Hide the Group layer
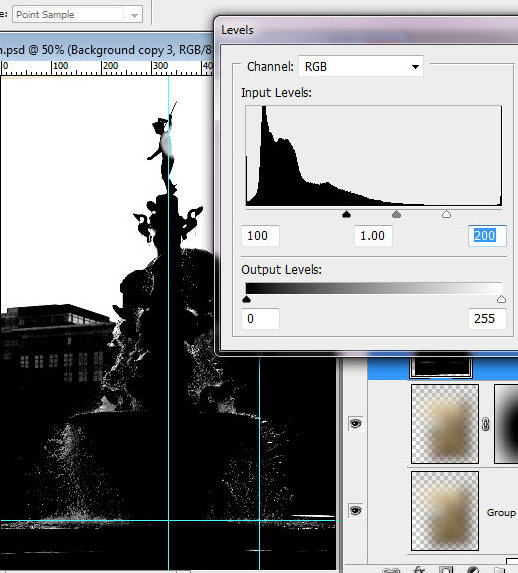Image resolution: width=518 pixels, height=573 pixels. click(355, 511)
